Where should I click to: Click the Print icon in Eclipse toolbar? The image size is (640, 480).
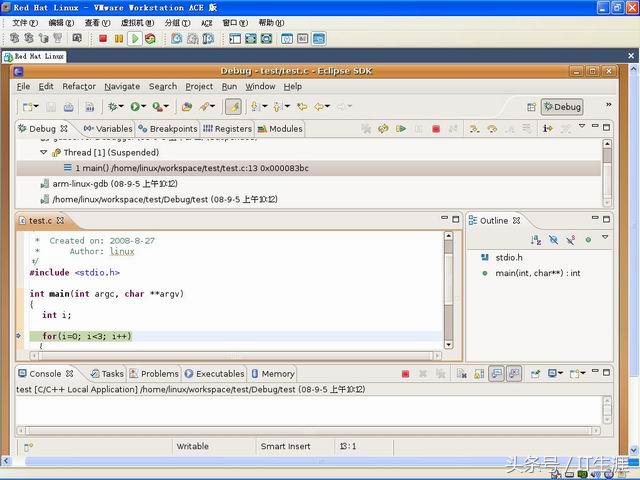pos(69,107)
